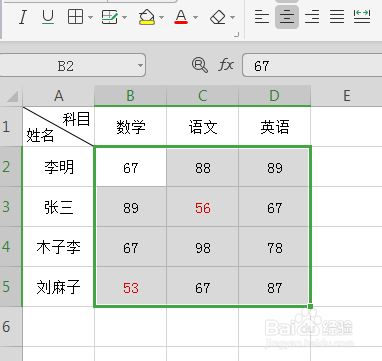Select the name cell 木子李
Screen dimensions: 382x361
coord(58,247)
